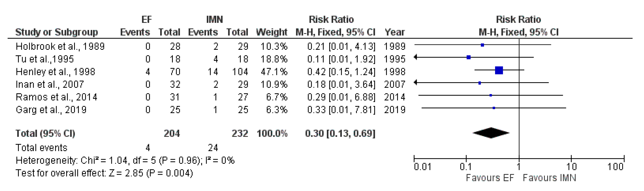644x191 pixels.
Task: Click the Weight column header
Action: (x=272, y=32)
